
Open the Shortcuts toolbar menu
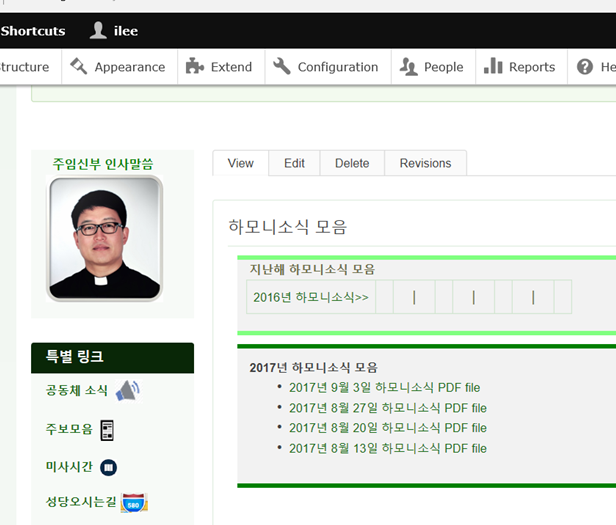pyautogui.click(x=32, y=31)
